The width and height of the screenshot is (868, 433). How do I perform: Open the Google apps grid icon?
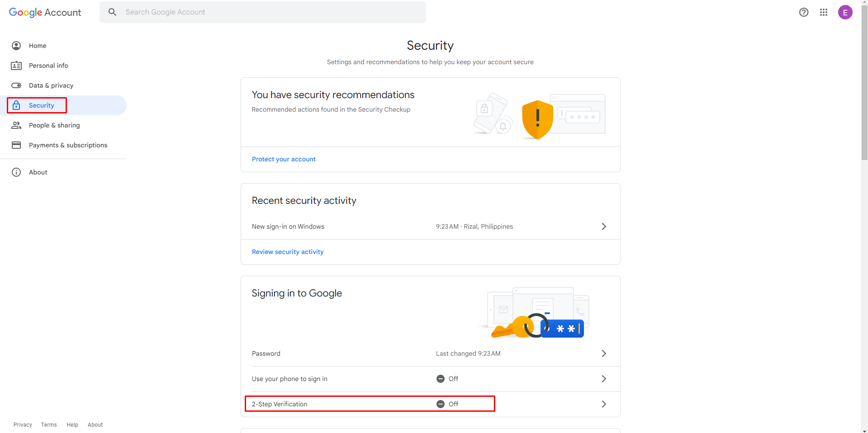pyautogui.click(x=824, y=12)
